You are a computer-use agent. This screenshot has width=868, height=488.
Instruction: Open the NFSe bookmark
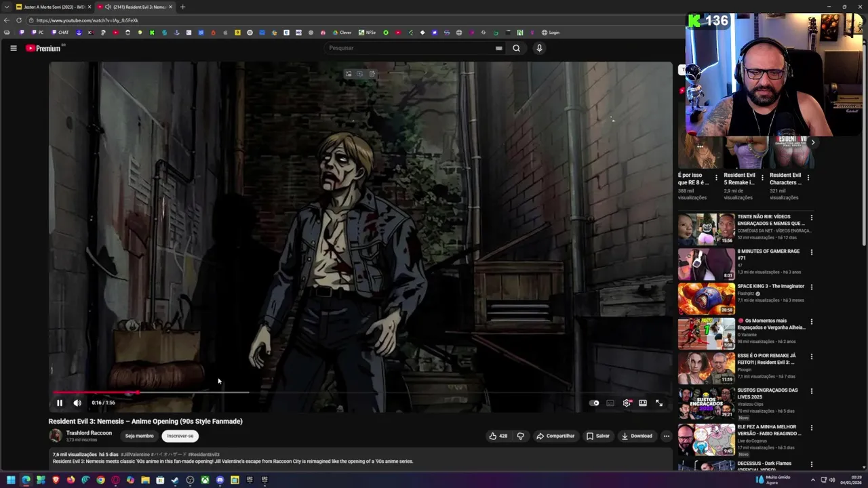point(367,33)
